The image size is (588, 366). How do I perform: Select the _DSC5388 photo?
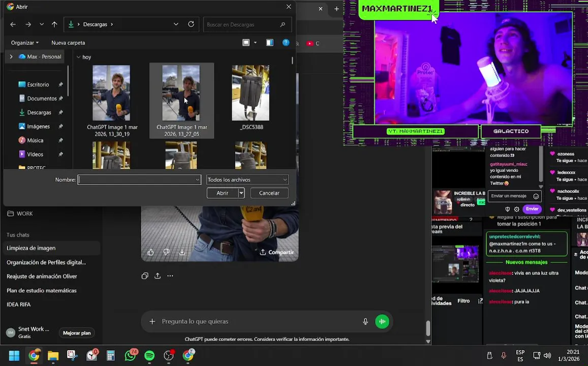pos(251,98)
